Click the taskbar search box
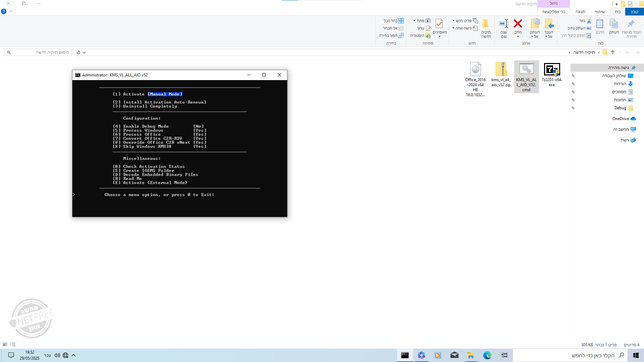The width and height of the screenshot is (644, 362). pos(570,355)
